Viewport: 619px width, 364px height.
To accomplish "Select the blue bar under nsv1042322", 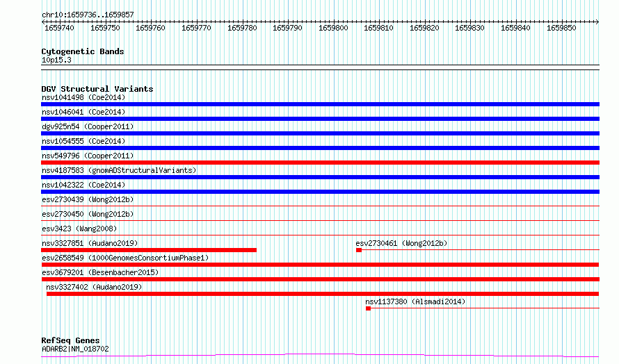I will click(x=320, y=192).
